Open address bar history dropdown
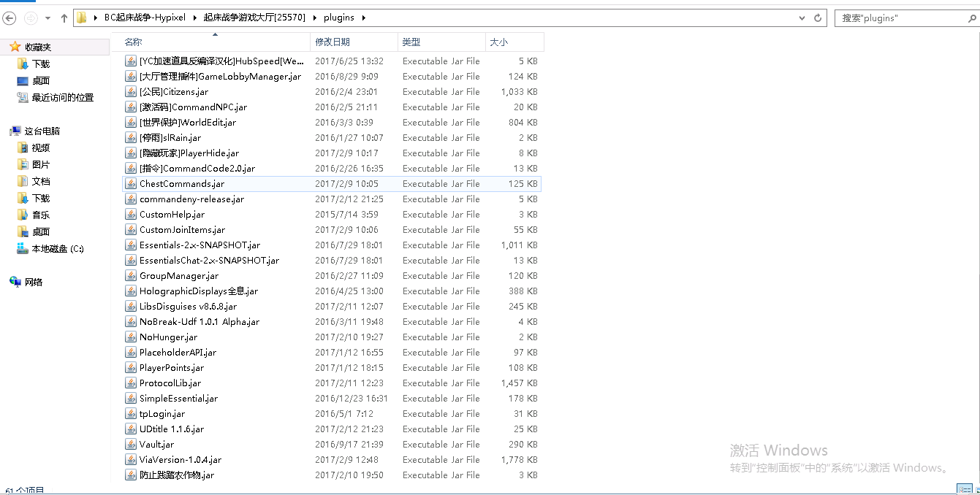The image size is (980, 495). click(x=803, y=18)
